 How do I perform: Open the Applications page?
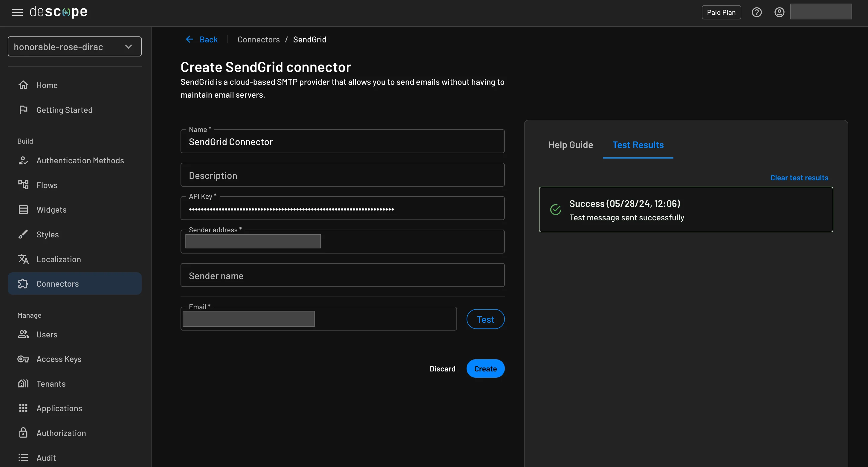(x=74, y=408)
